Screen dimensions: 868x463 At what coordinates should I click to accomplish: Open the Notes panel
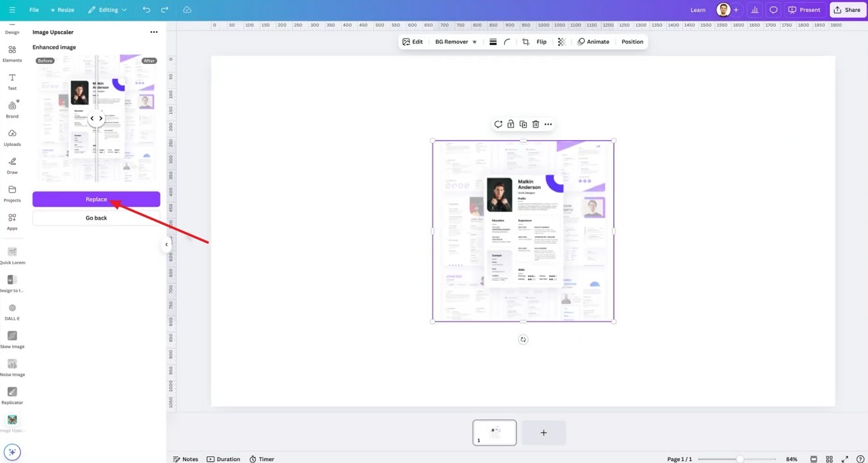[186, 459]
